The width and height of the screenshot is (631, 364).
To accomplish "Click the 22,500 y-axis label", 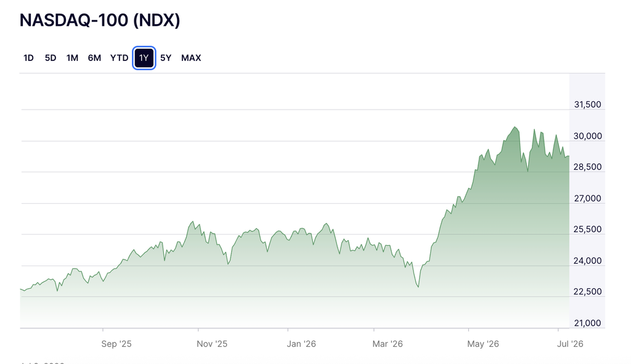I will [587, 291].
